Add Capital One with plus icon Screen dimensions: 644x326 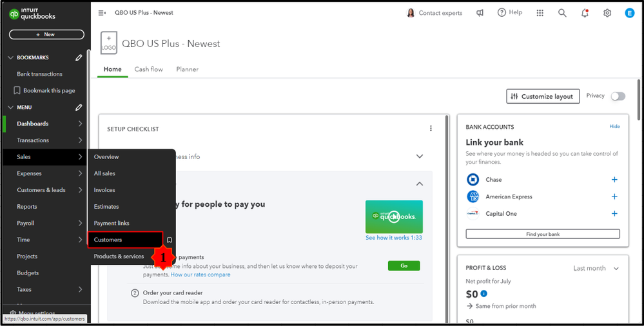614,213
